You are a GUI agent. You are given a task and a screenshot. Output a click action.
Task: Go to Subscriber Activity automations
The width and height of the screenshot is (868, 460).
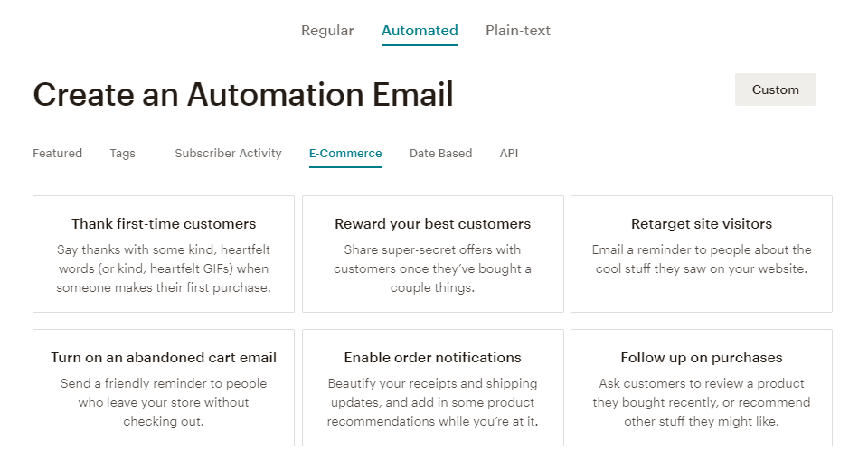pos(228,154)
